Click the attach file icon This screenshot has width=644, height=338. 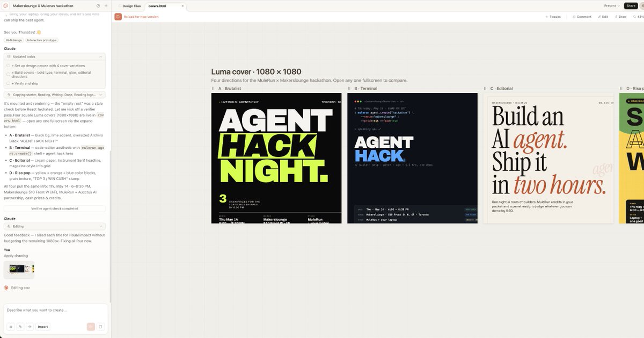click(x=20, y=326)
